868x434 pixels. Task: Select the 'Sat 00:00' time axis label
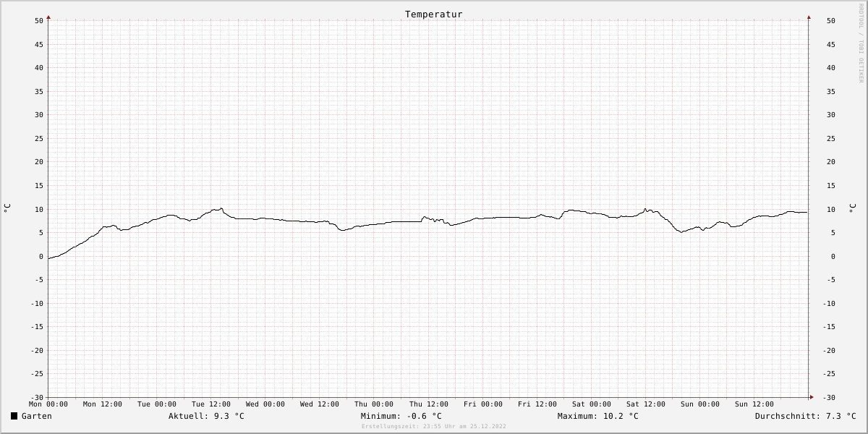coord(592,404)
